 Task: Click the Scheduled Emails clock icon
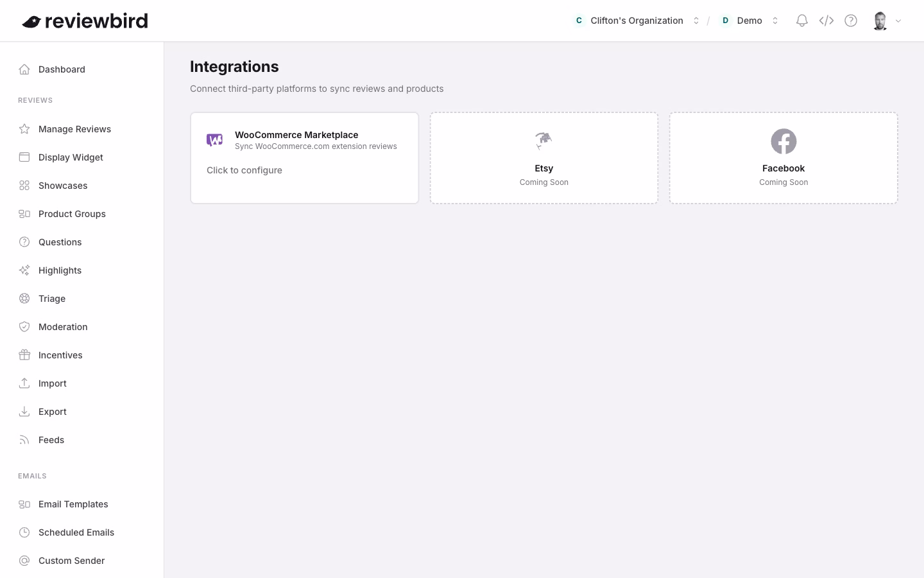[24, 532]
